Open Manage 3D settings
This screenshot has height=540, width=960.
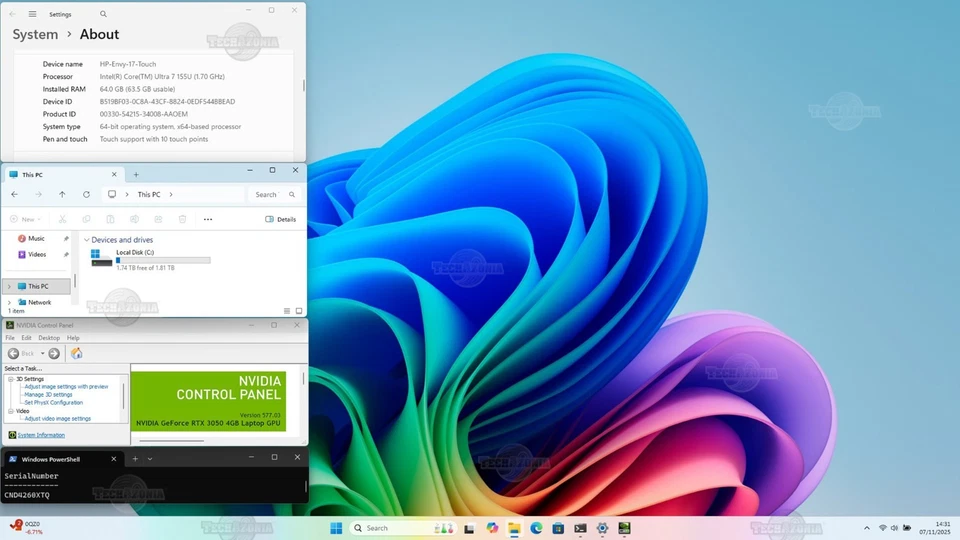coord(48,395)
